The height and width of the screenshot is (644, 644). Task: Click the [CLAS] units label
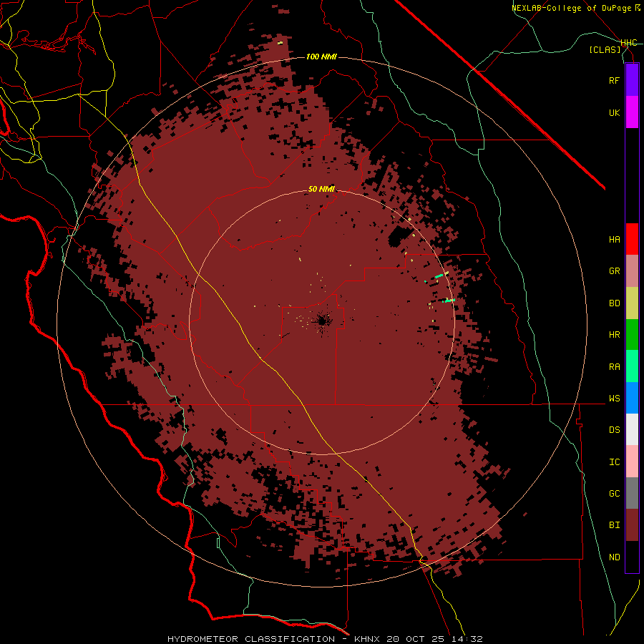point(605,49)
